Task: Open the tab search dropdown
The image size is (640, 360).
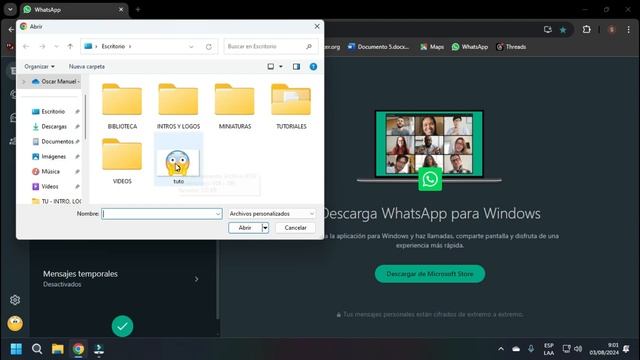Action: (10, 9)
